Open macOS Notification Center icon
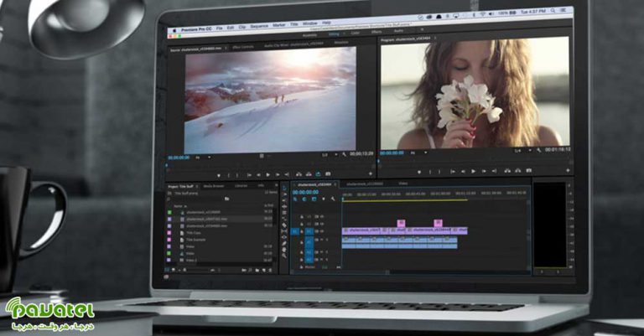644x336 pixels. click(x=564, y=10)
